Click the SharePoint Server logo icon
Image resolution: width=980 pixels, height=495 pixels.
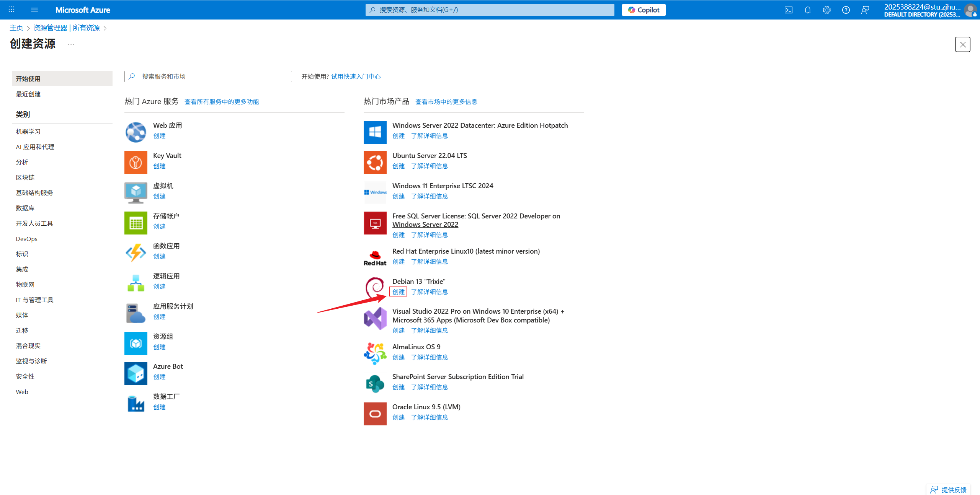click(375, 383)
